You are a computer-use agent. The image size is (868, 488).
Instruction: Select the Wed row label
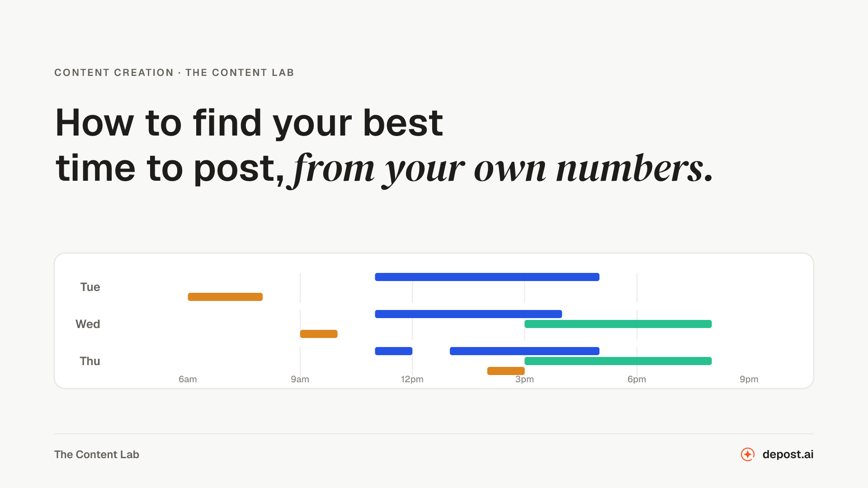click(88, 324)
